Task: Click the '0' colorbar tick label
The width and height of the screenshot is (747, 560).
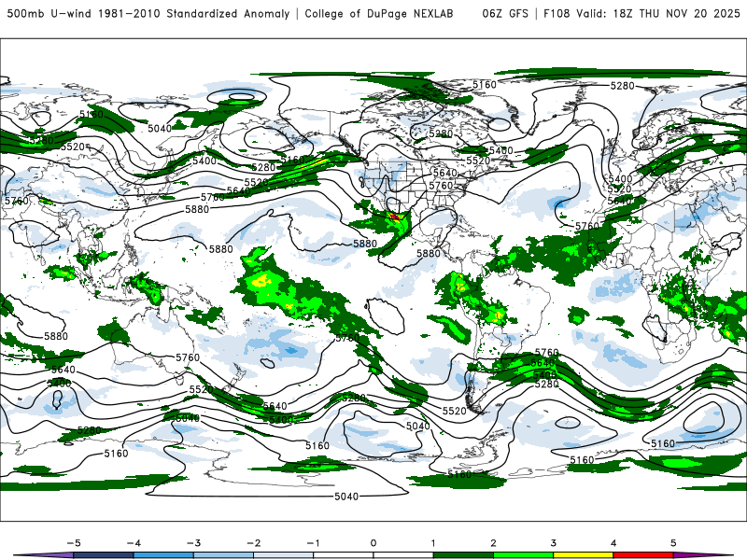Action: click(373, 543)
